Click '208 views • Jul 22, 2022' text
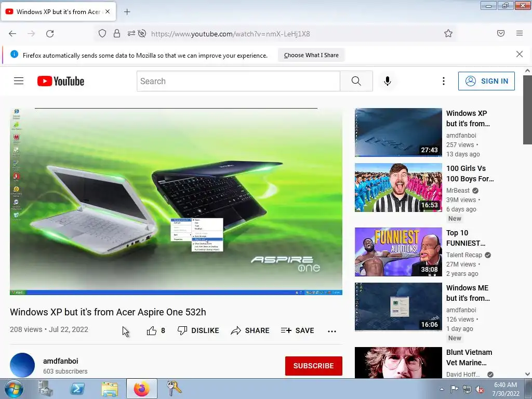The image size is (532, 399). pyautogui.click(x=49, y=329)
